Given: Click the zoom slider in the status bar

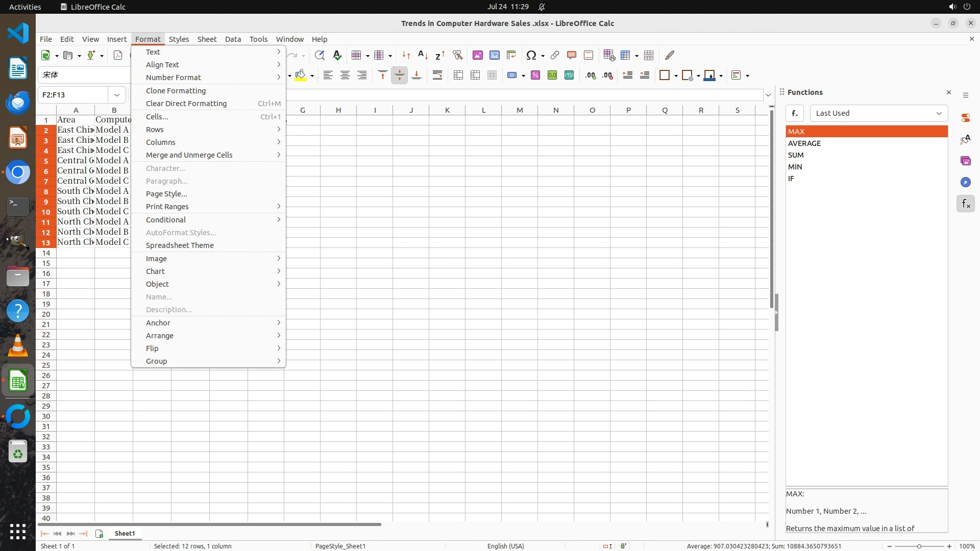Looking at the screenshot, I should click(919, 546).
